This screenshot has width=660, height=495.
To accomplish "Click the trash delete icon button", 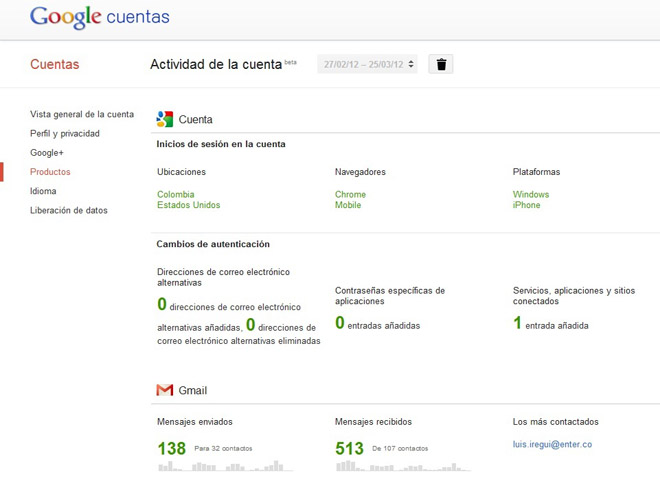I will coord(442,65).
